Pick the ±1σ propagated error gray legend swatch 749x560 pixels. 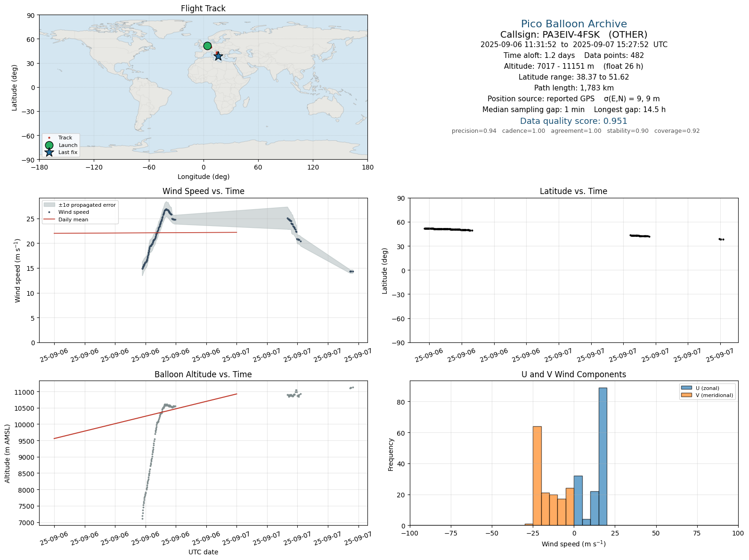click(x=49, y=205)
